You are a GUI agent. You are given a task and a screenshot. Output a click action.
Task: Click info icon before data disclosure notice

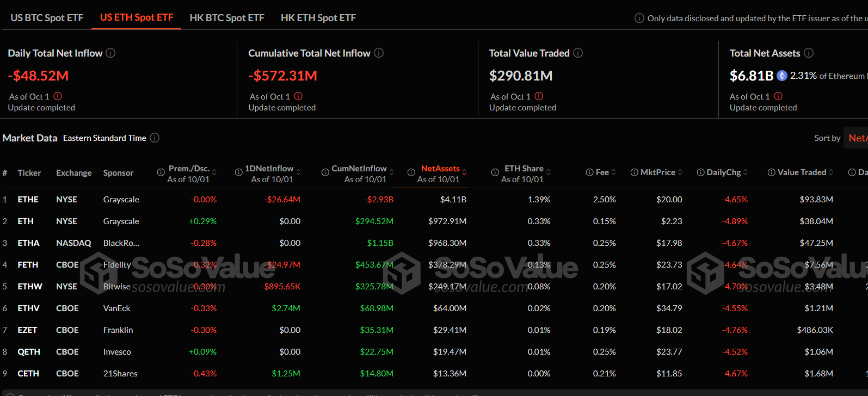click(639, 18)
